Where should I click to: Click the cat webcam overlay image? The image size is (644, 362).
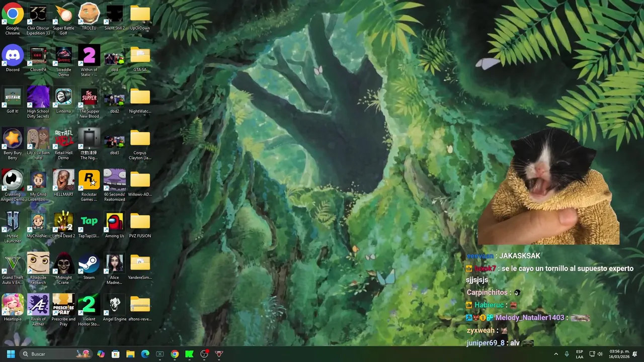pyautogui.click(x=548, y=188)
